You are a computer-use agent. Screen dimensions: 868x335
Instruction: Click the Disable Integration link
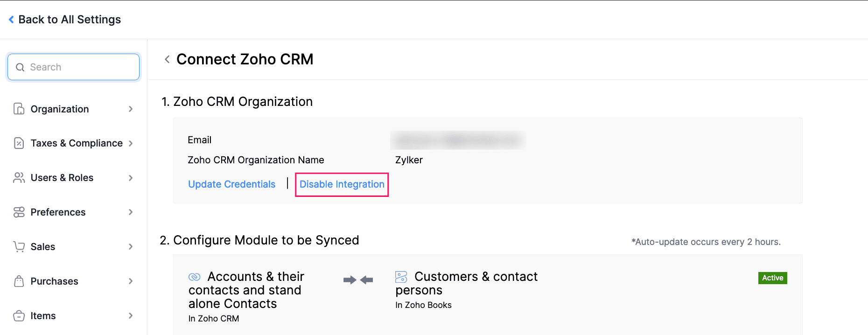(x=342, y=184)
